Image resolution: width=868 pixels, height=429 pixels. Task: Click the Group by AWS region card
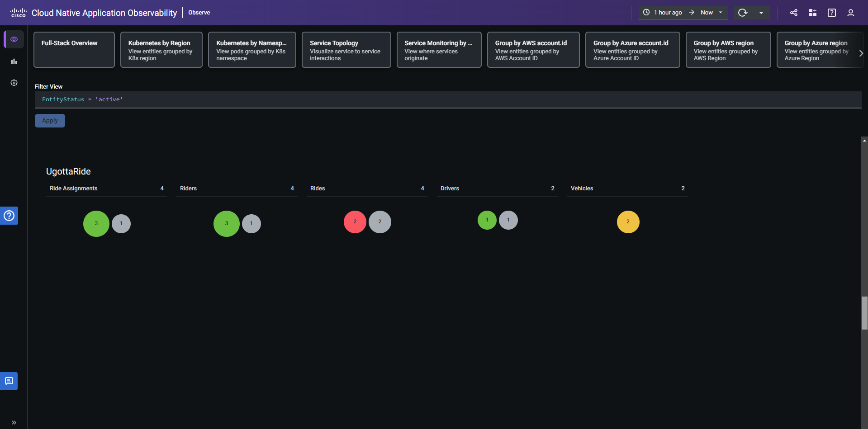728,50
